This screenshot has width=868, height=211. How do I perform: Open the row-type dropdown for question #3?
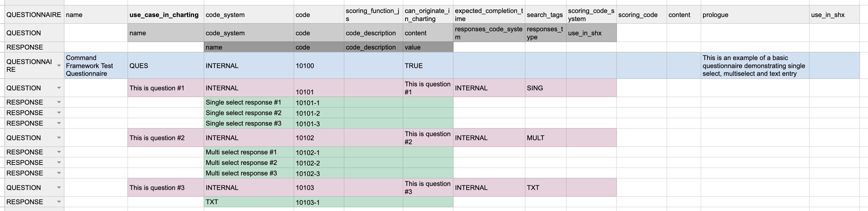pyautogui.click(x=59, y=187)
